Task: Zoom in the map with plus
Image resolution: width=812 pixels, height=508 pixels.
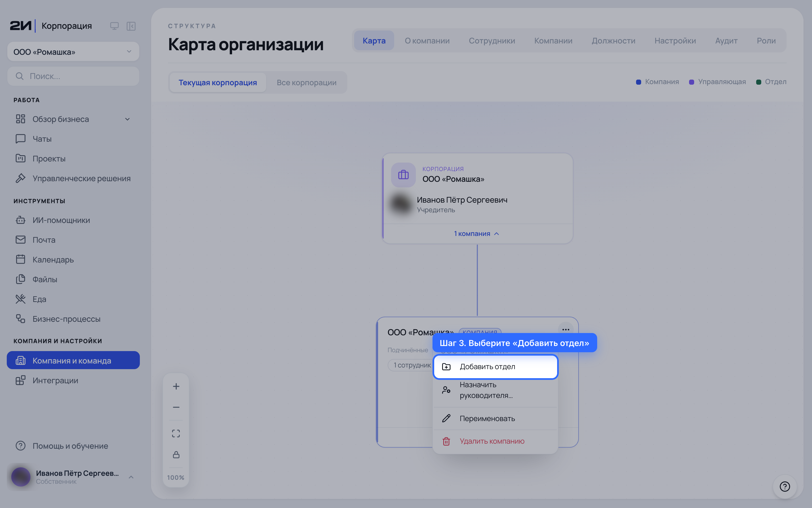Action: [176, 386]
